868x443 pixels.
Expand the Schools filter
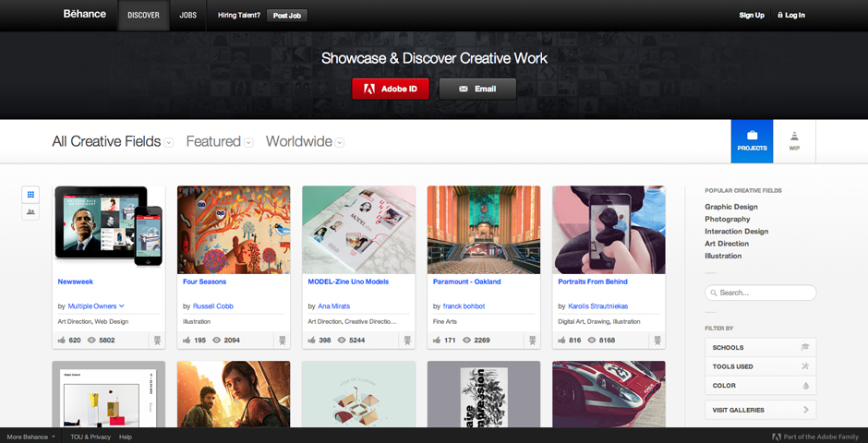point(761,348)
